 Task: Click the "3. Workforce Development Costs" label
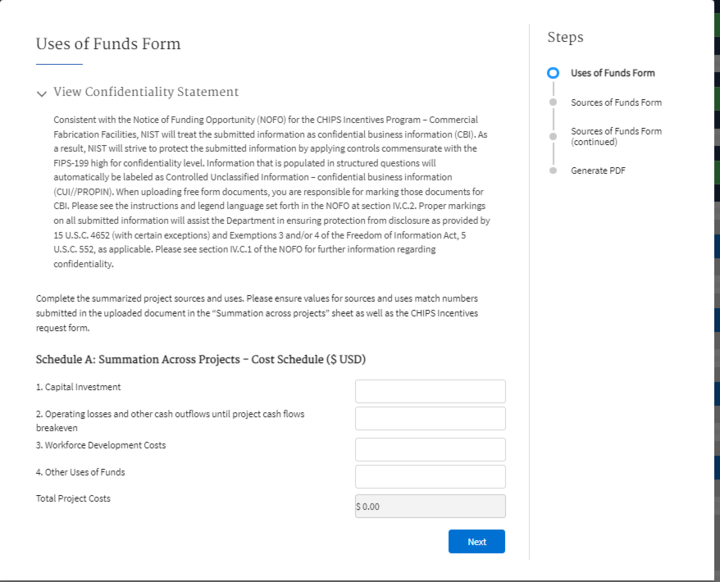tap(101, 445)
